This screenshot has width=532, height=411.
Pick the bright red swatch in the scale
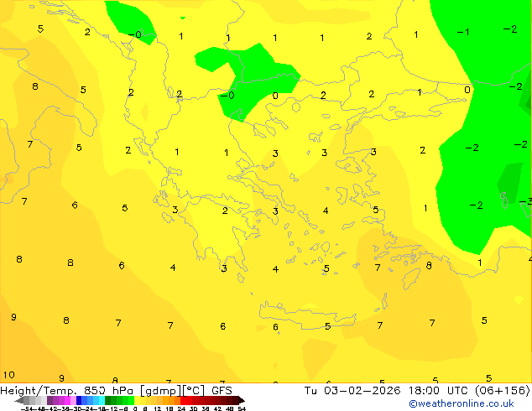pos(183,400)
